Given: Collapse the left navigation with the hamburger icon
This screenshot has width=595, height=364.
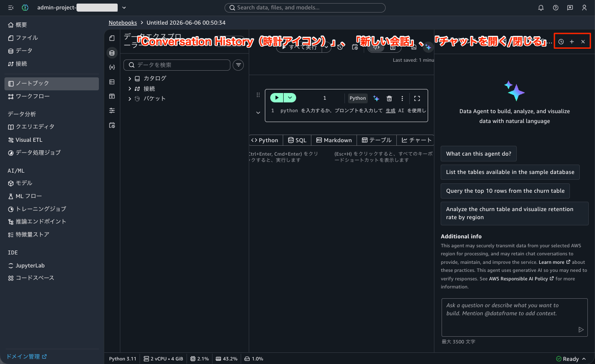Looking at the screenshot, I should 11,8.
